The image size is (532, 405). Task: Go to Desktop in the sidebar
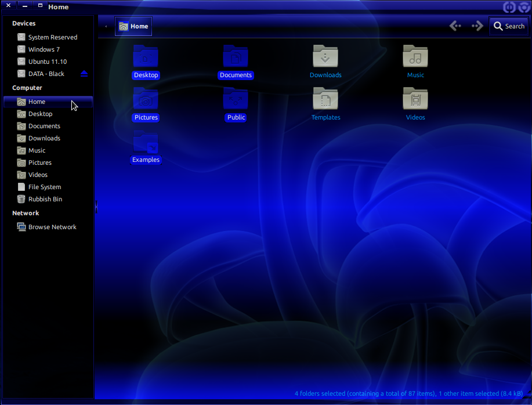click(x=48, y=114)
